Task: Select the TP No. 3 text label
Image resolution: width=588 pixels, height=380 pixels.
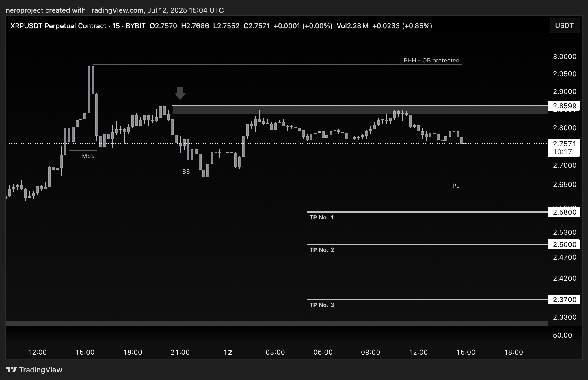Action: 322,305
